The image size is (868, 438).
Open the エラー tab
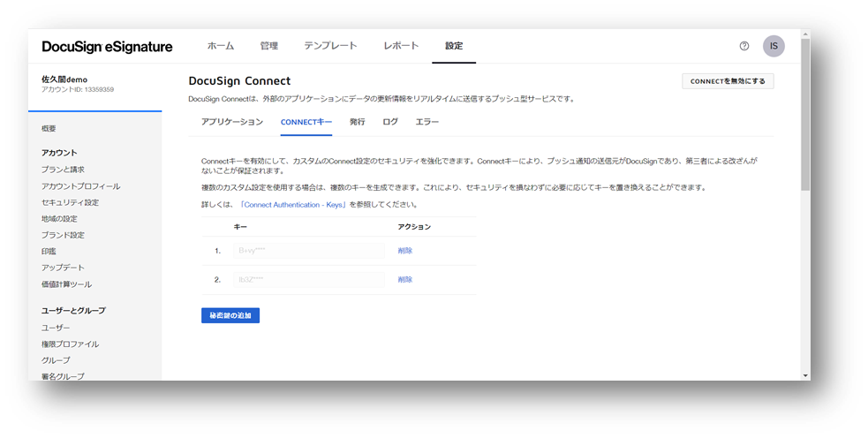tap(426, 122)
